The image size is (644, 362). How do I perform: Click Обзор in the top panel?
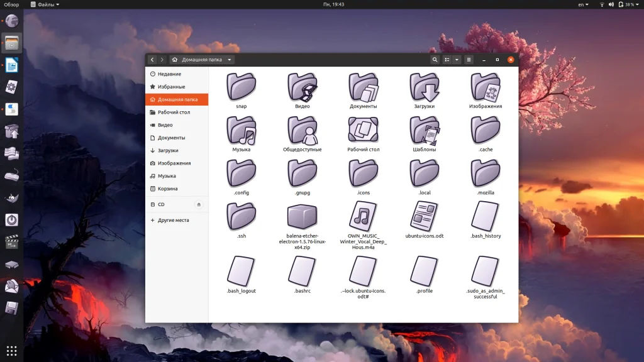11,4
